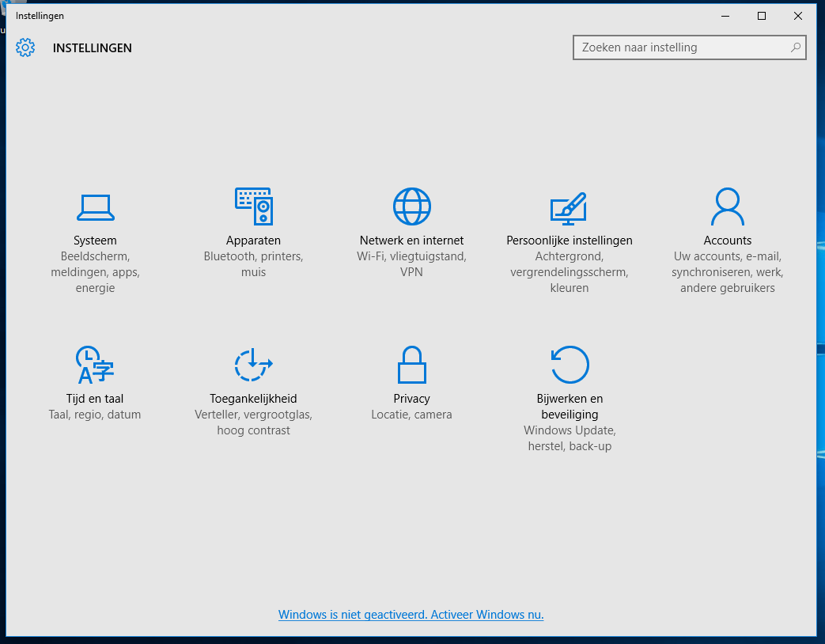825x644 pixels.
Task: Click the 'Taal, regio, datum' text
Action: pyautogui.click(x=95, y=414)
